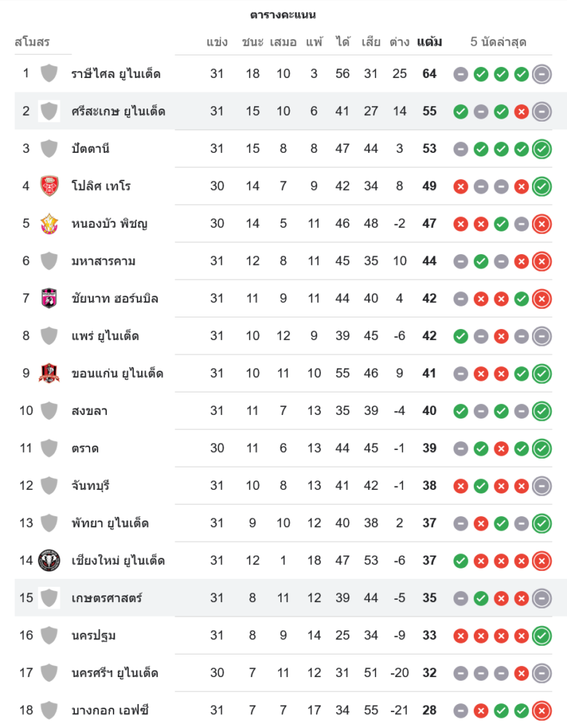Open the ราชีไศล ยูไนเต็ด team name
Screen dimensions: 567x728
[116, 74]
